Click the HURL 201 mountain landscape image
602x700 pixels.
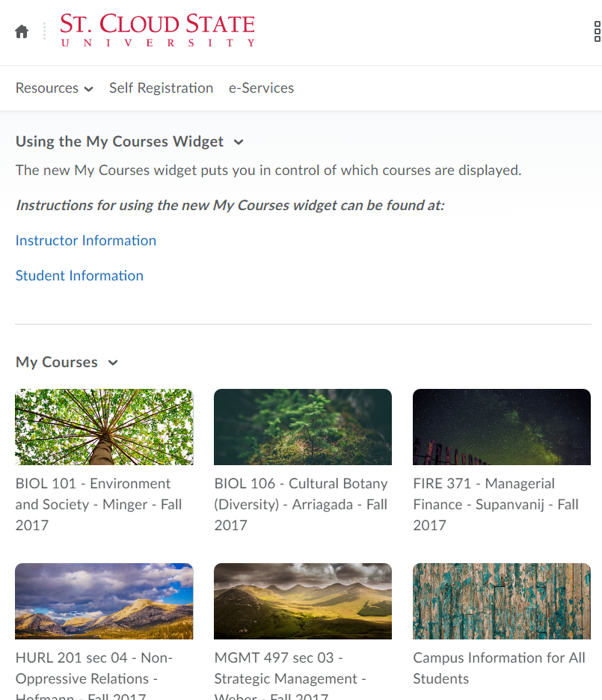pyautogui.click(x=103, y=601)
